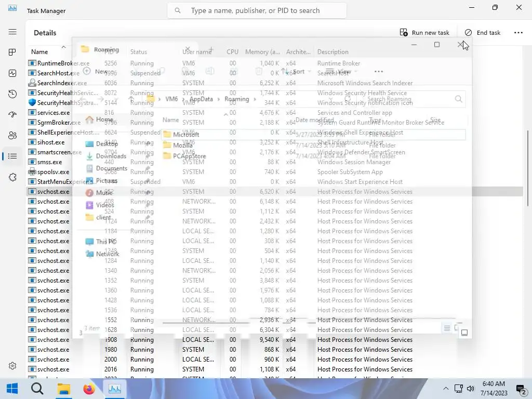Sort by the CPU column header

click(232, 52)
